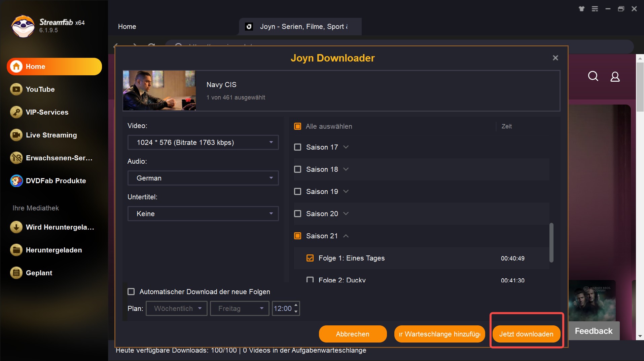Click the Heruntergeladen folder icon
This screenshot has width=644, height=361.
16,250
